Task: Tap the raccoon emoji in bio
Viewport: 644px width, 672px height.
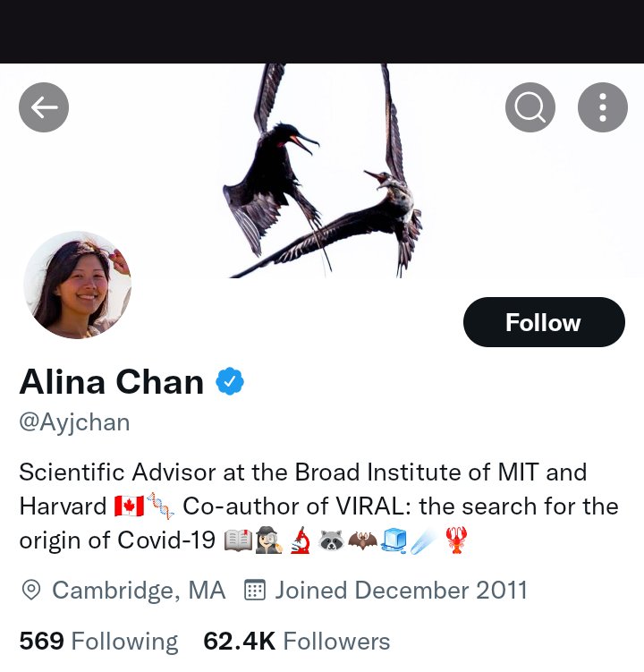Action: tap(332, 540)
